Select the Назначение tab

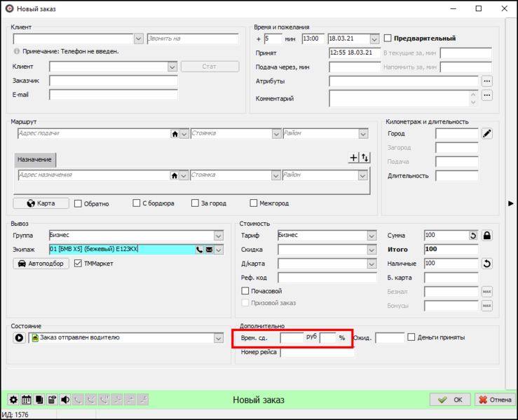[x=34, y=160]
